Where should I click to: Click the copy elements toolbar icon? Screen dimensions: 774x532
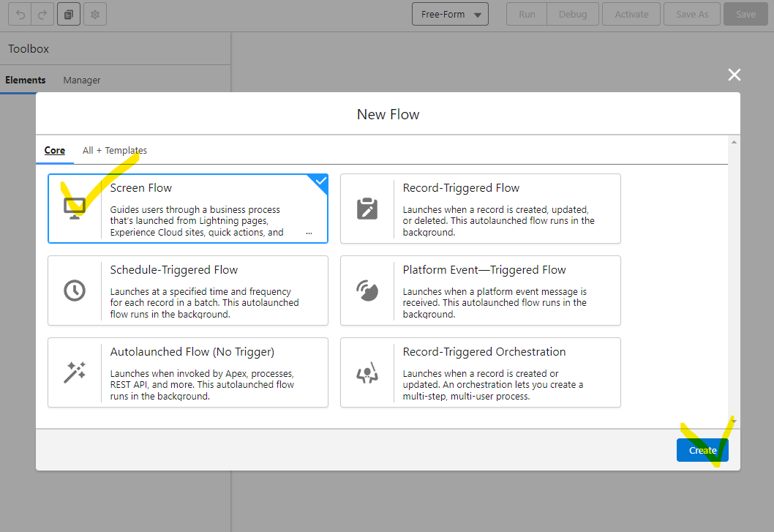coord(69,15)
